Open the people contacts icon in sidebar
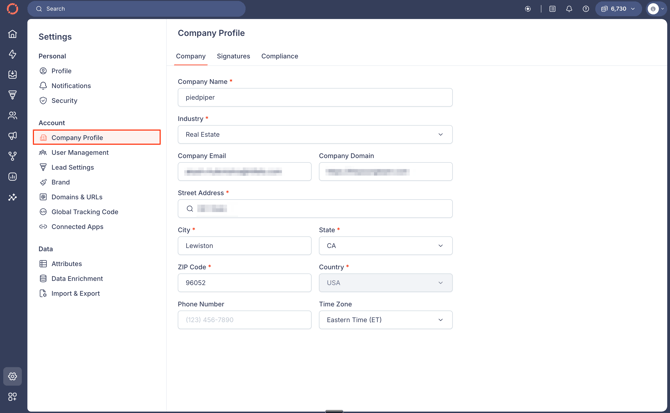 13,116
